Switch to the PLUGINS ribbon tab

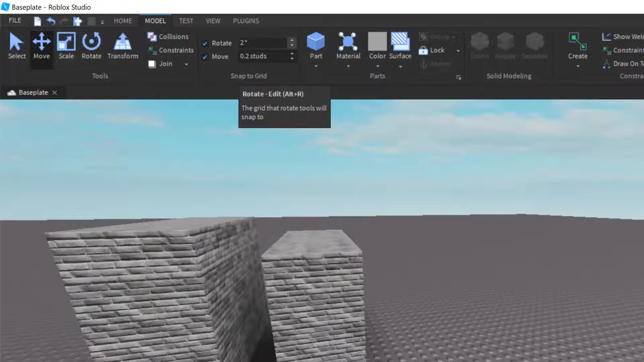[246, 21]
